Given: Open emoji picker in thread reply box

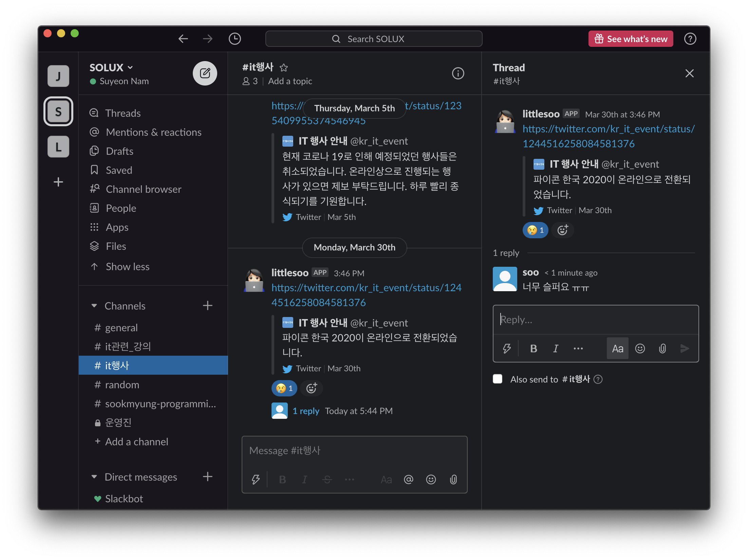Looking at the screenshot, I should tap(640, 349).
